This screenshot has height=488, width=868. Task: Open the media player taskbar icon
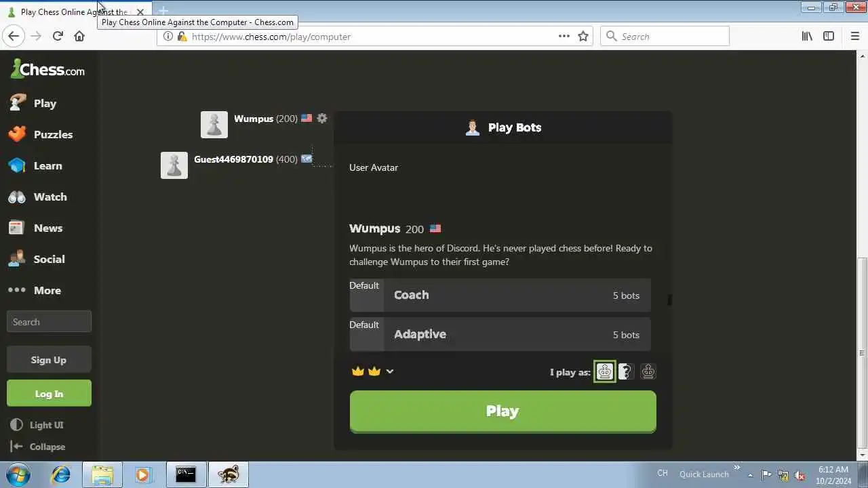pos(143,474)
